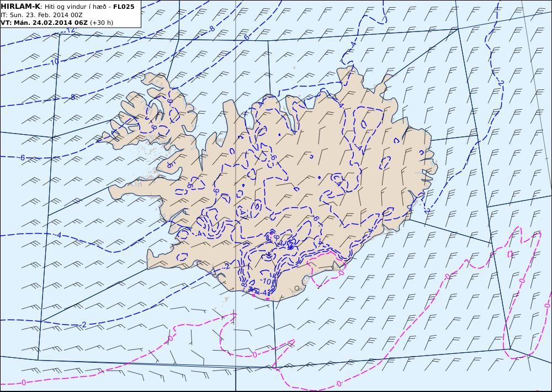Select the '(+30 h)' forecast offset text
Viewport: 552px width, 392px height.
pyautogui.click(x=102, y=23)
